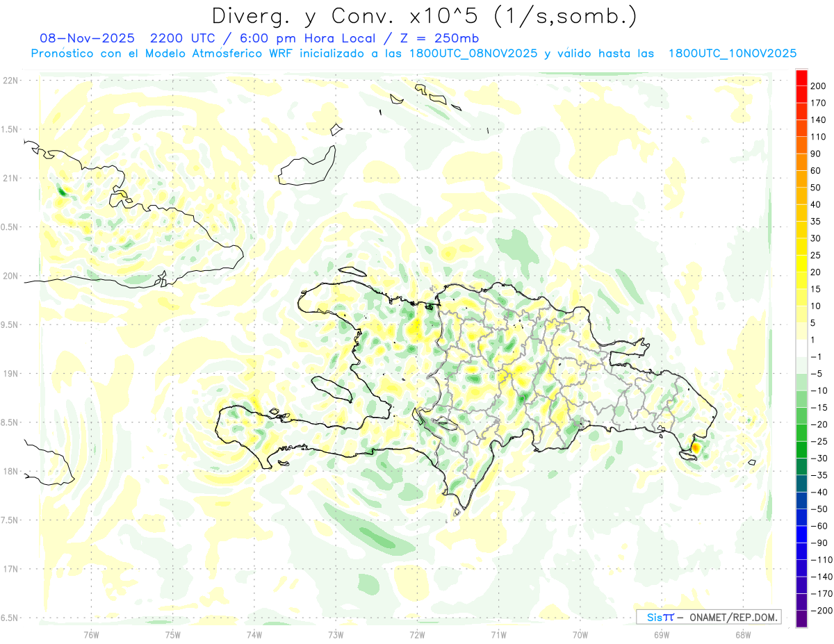Click longitude label "73W"
834x644 pixels.
(336, 634)
